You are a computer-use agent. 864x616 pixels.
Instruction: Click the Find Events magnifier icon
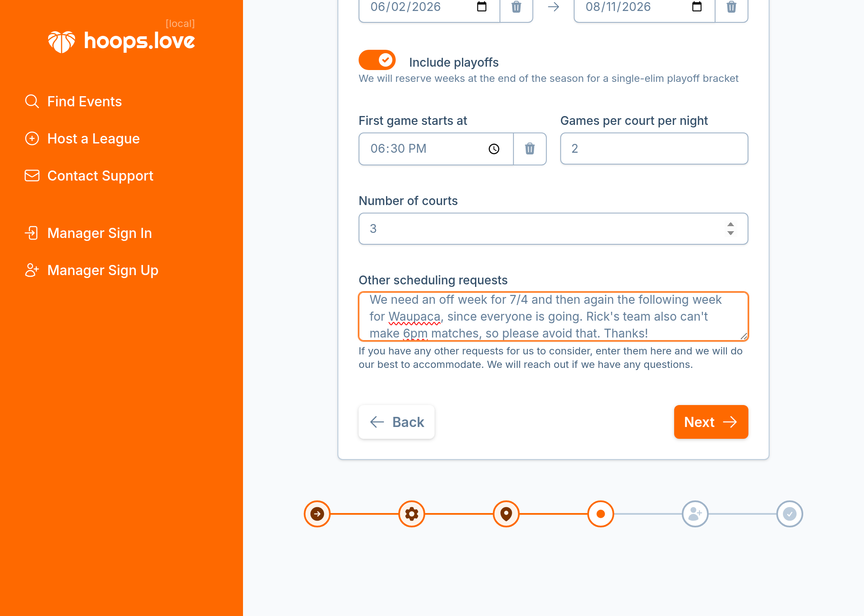[32, 102]
